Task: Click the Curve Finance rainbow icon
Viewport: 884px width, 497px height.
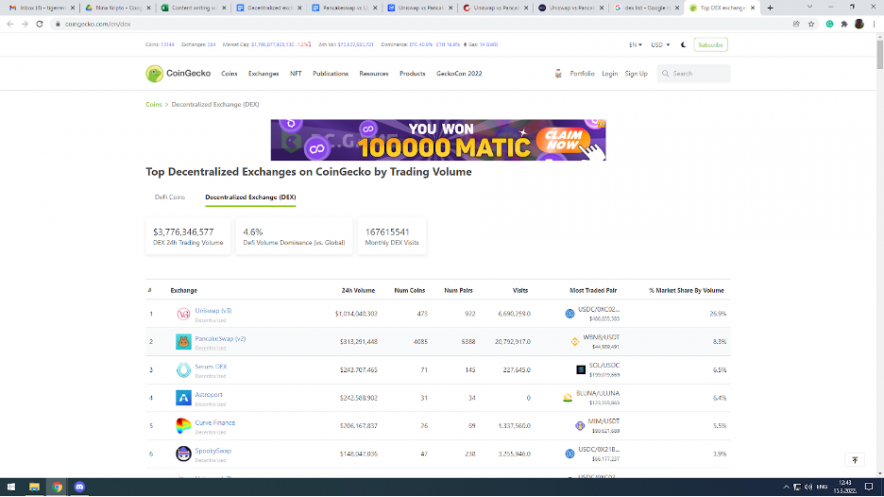Action: point(183,426)
